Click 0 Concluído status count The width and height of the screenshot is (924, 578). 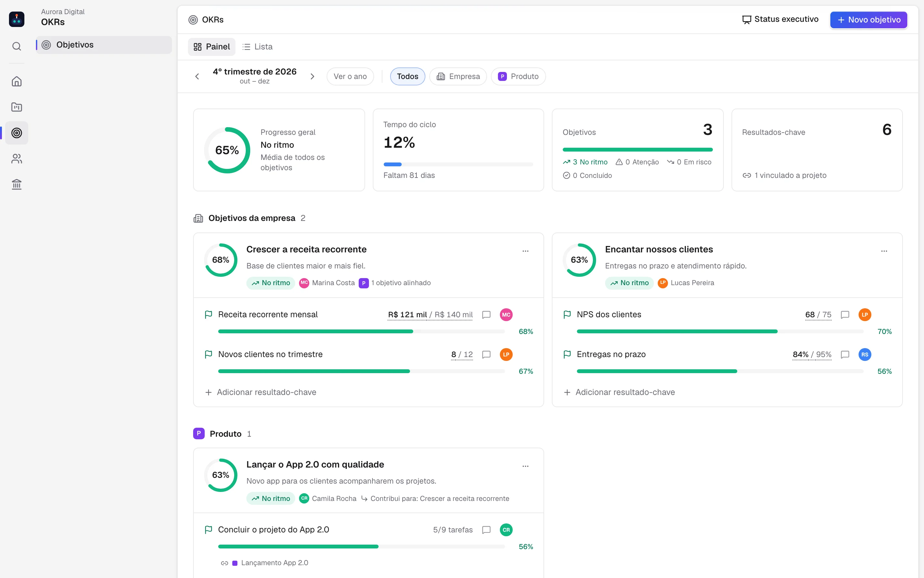pos(587,175)
